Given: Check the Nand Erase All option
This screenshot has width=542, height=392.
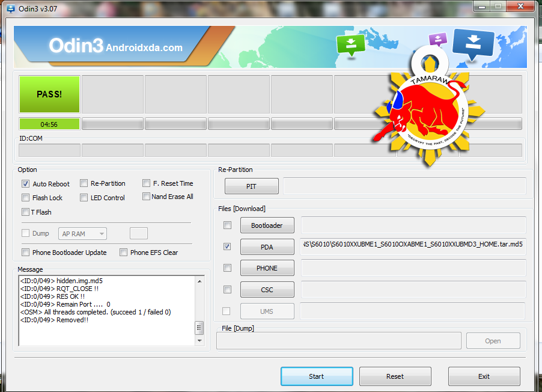Looking at the screenshot, I should [146, 197].
